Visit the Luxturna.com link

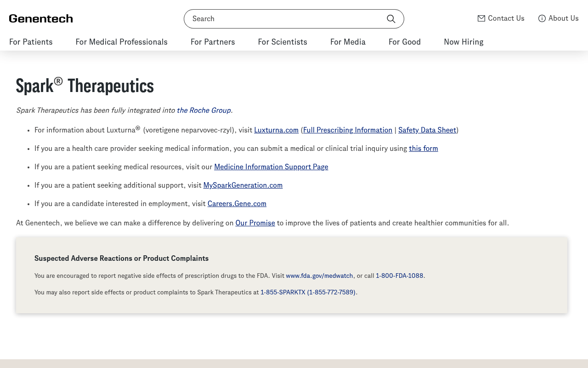(x=277, y=130)
